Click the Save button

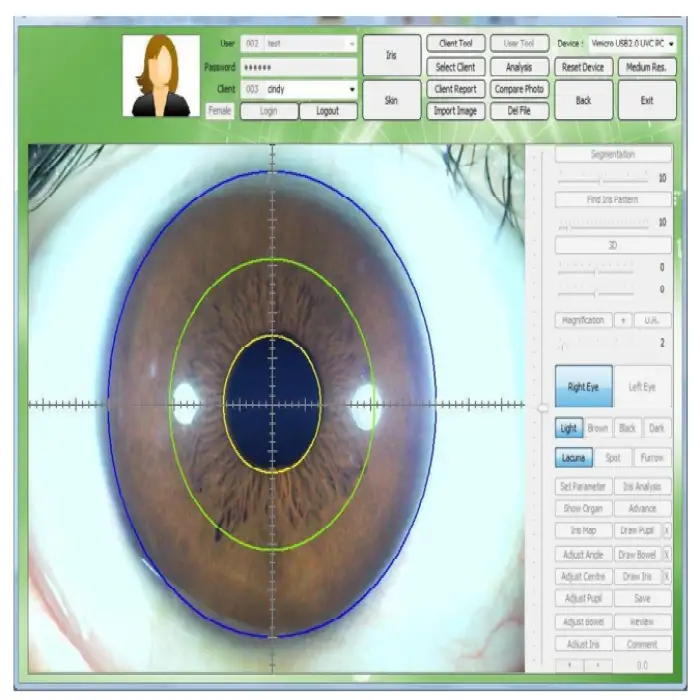[x=642, y=598]
